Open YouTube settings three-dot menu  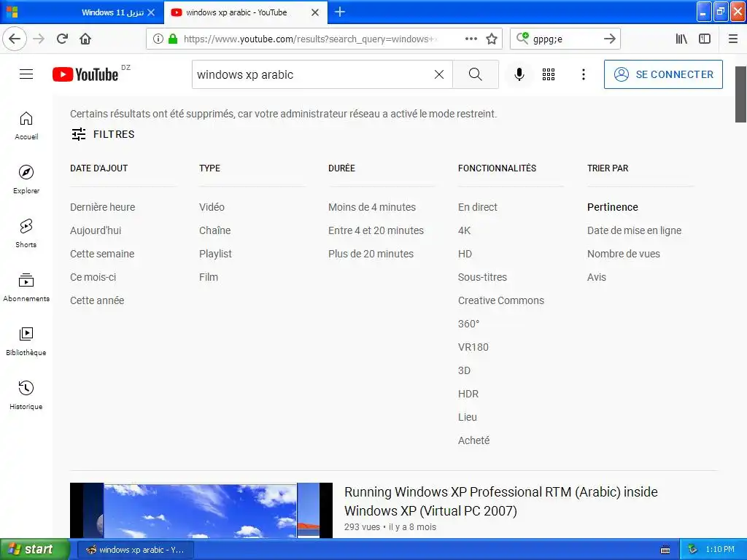click(583, 74)
